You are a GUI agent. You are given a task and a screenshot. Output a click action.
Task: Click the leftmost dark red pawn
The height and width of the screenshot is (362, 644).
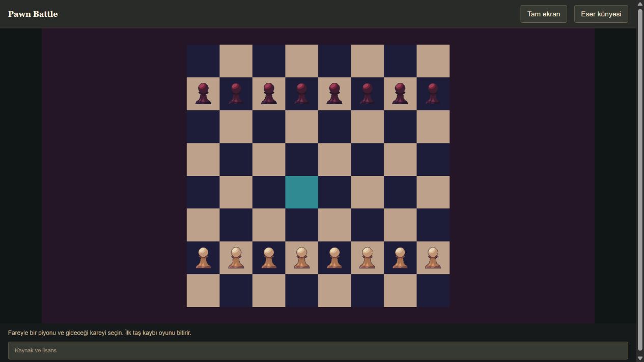pyautogui.click(x=203, y=94)
